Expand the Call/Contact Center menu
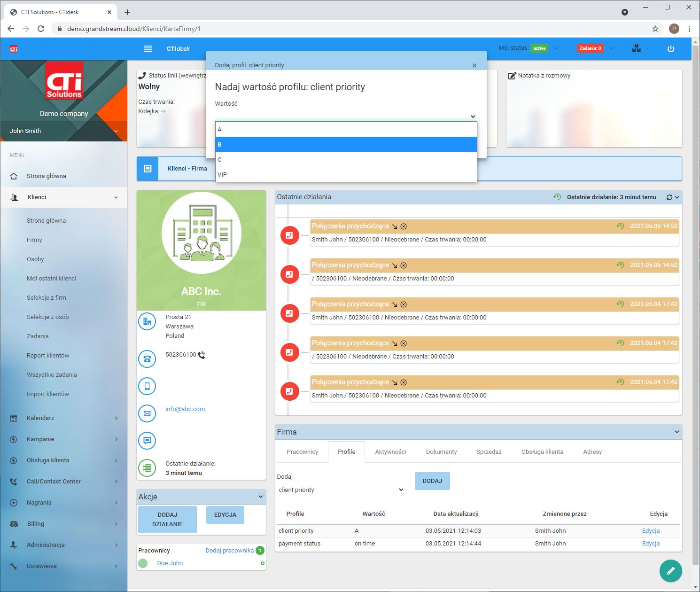Screen dimensions: 700x592 coord(64,481)
